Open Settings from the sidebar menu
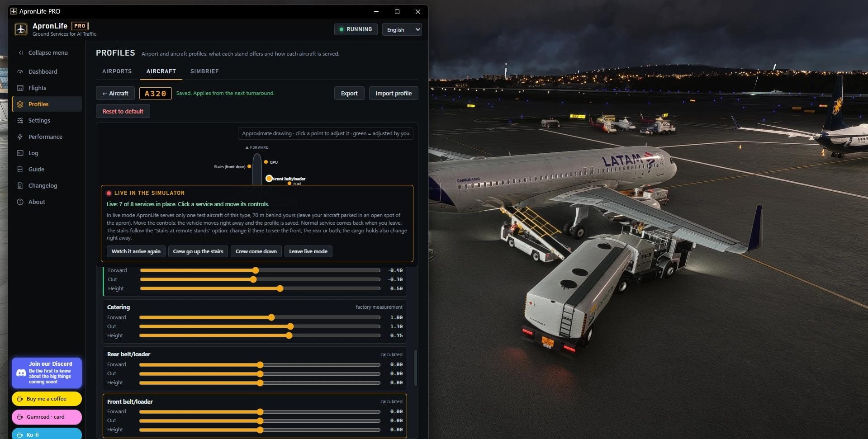Screen dimensions: 868x439 click(47, 120)
